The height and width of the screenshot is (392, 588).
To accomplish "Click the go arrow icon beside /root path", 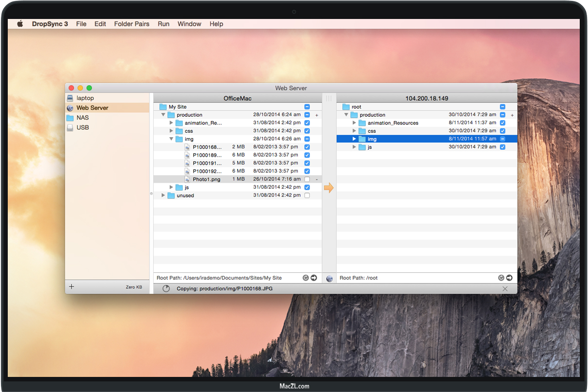I will [x=509, y=278].
